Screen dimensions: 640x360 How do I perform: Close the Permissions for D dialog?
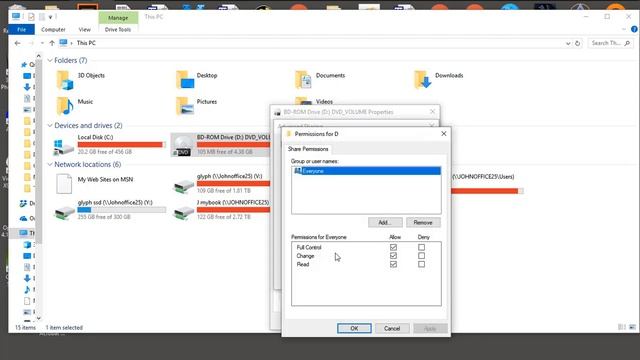[444, 133]
